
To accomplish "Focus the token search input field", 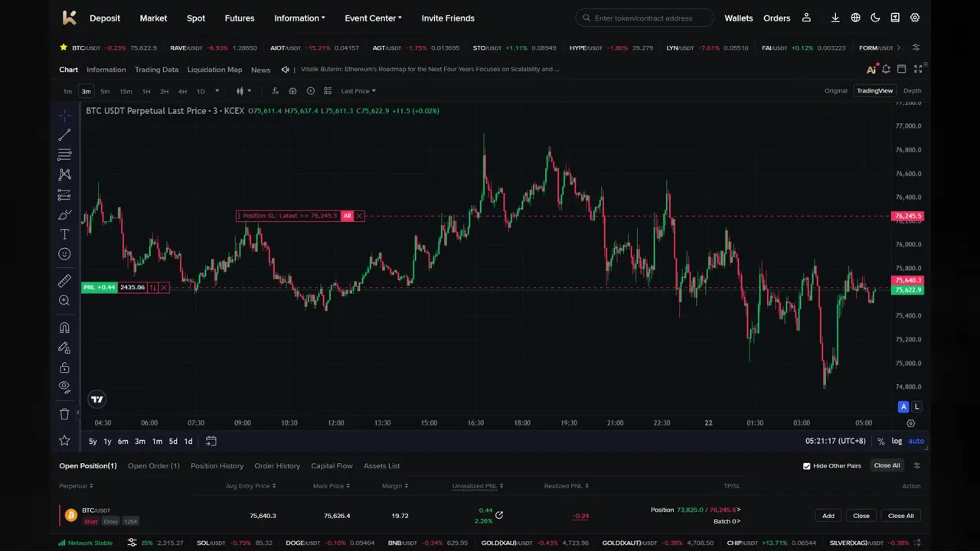I will tap(645, 18).
